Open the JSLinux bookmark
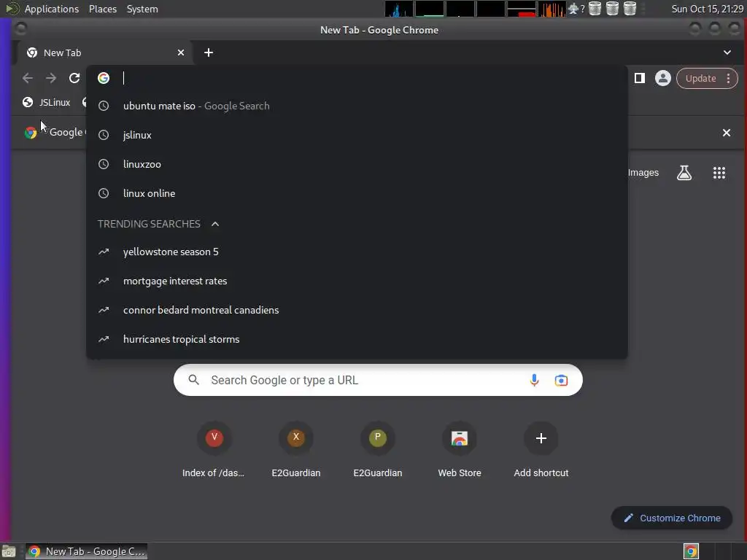Screen dimensions: 747x560 tap(47, 102)
